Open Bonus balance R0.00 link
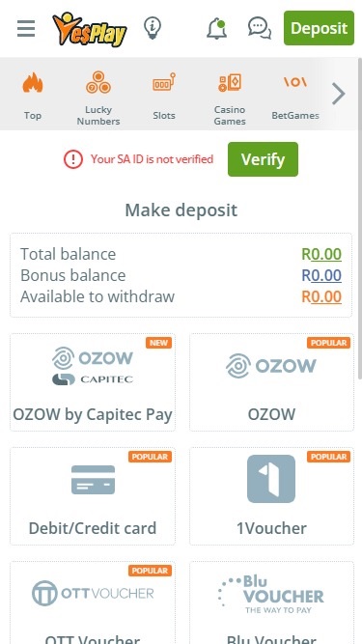 tap(321, 275)
